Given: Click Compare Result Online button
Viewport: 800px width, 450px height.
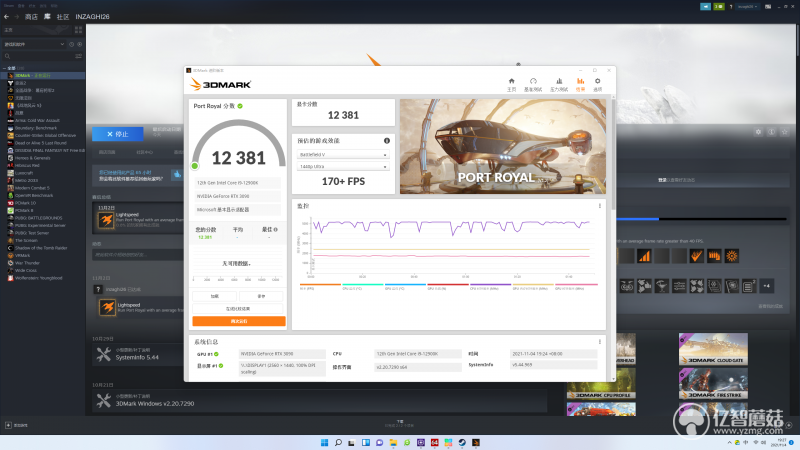Looking at the screenshot, I should tap(238, 308).
